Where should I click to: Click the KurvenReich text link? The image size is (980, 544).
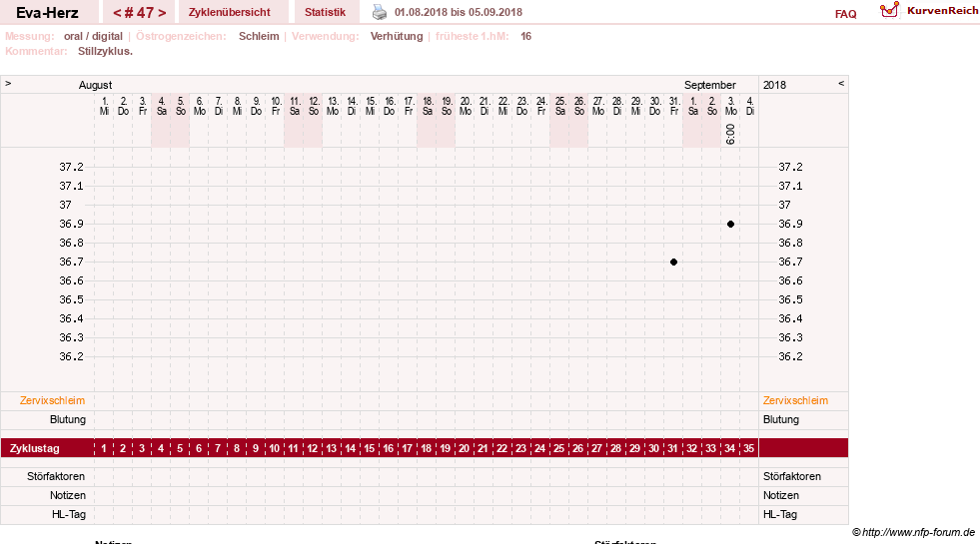tap(942, 11)
